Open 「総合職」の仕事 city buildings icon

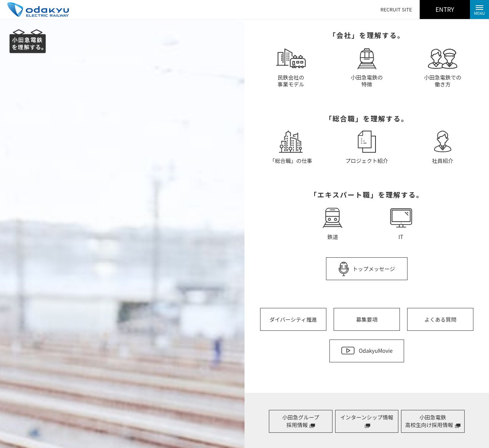pos(291,142)
